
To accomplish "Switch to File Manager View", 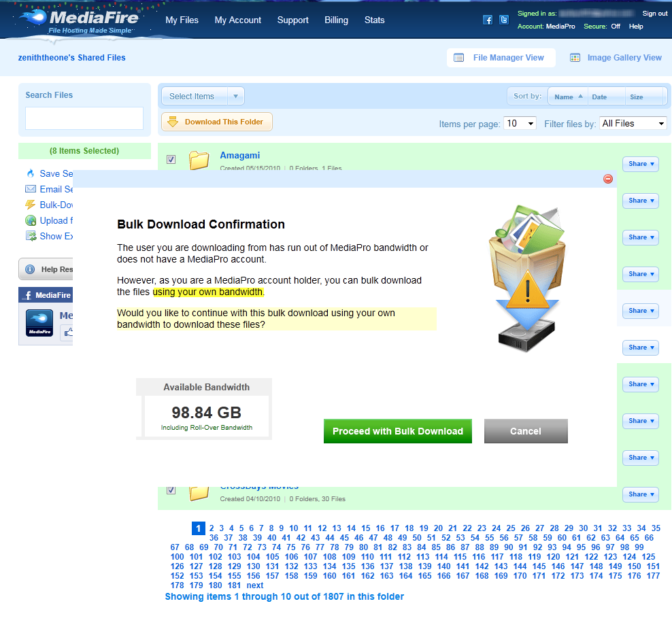I will (x=501, y=58).
